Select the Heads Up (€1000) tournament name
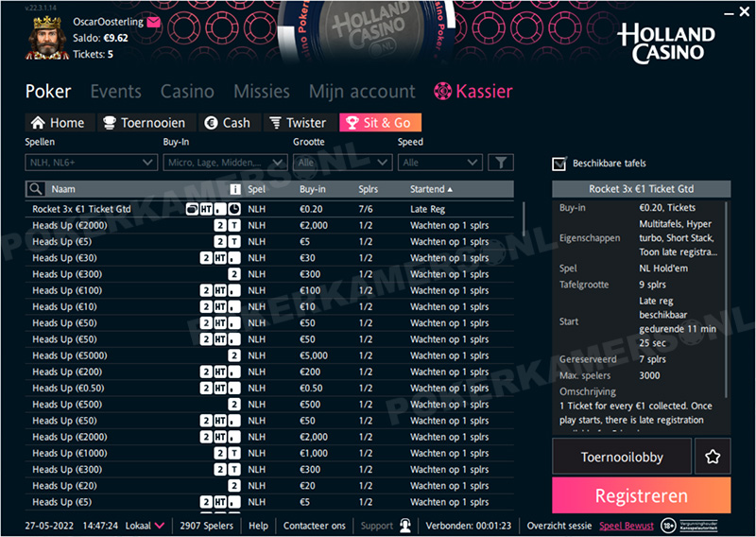The width and height of the screenshot is (756, 537). coord(69,453)
